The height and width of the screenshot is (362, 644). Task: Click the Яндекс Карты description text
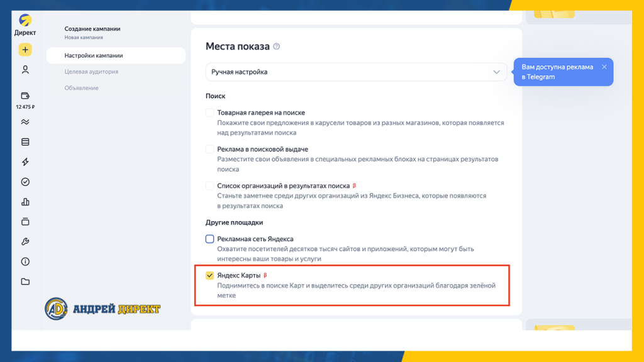[356, 290]
